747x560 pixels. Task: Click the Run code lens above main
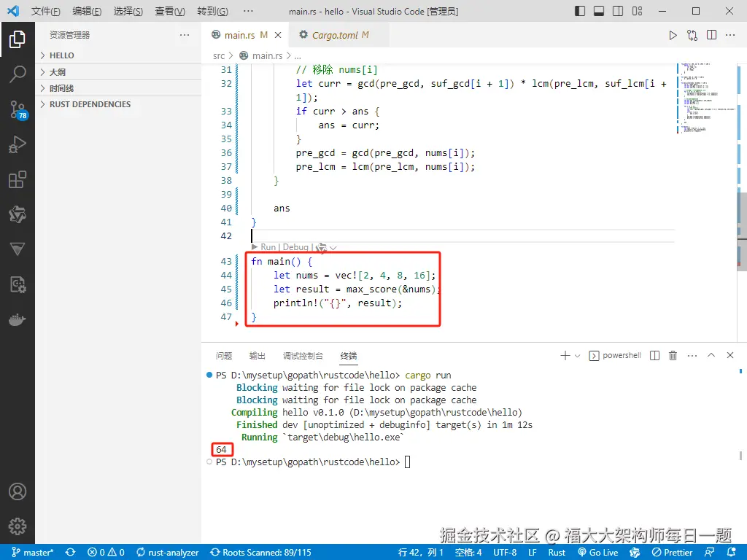coord(268,247)
